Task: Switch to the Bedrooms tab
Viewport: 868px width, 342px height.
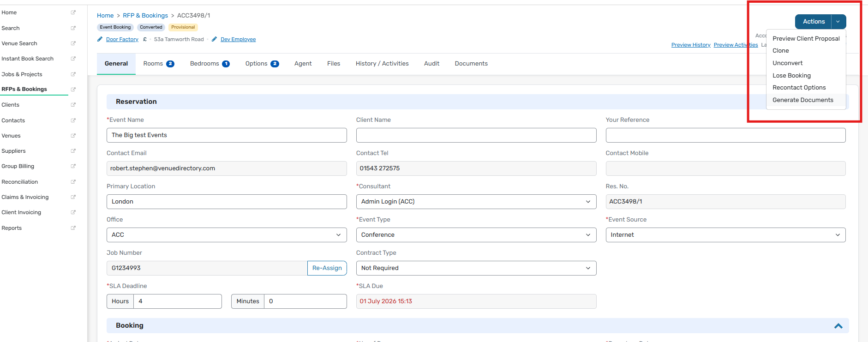Action: point(210,64)
